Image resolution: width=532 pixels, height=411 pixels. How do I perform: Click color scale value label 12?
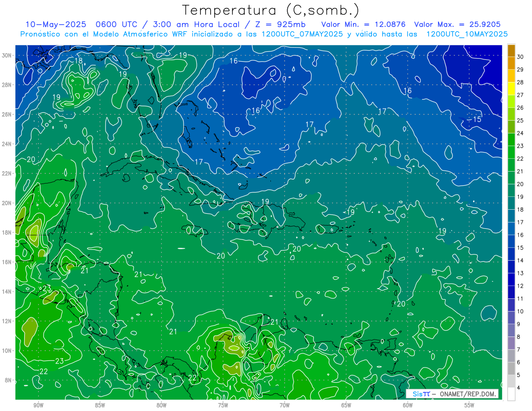(x=520, y=286)
